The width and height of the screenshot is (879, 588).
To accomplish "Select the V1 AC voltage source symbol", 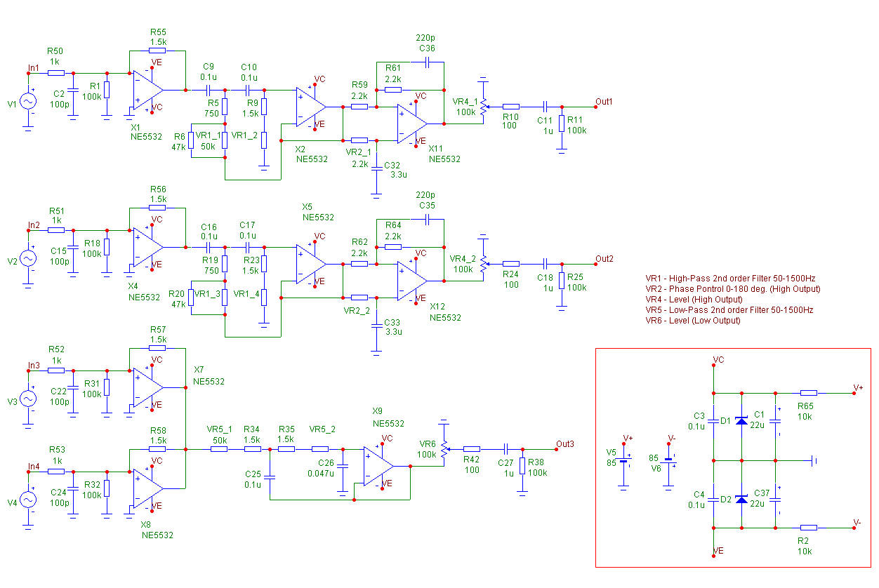I will 29,101.
